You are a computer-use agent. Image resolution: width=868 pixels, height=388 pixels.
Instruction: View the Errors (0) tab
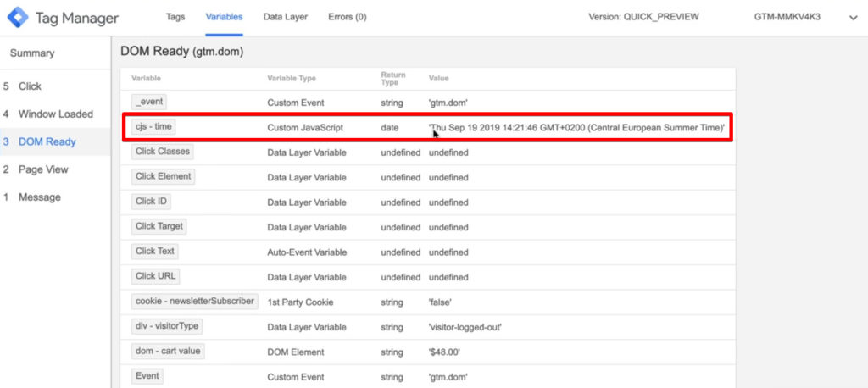click(x=347, y=17)
